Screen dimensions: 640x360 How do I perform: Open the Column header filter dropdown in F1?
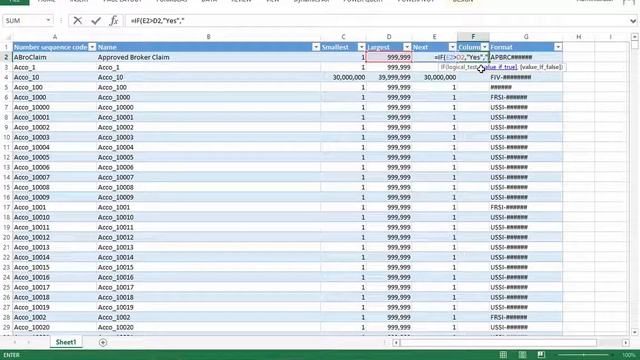tap(484, 47)
